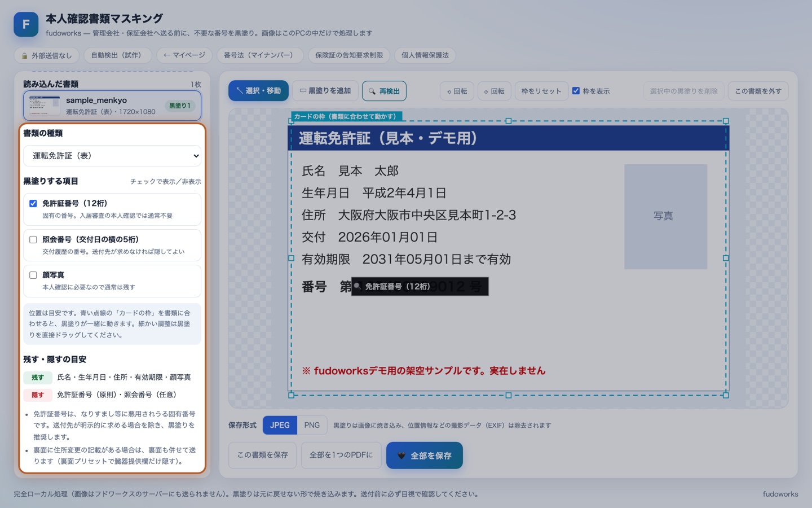
Task: Click the top-center handle of the card frame
Action: click(509, 121)
